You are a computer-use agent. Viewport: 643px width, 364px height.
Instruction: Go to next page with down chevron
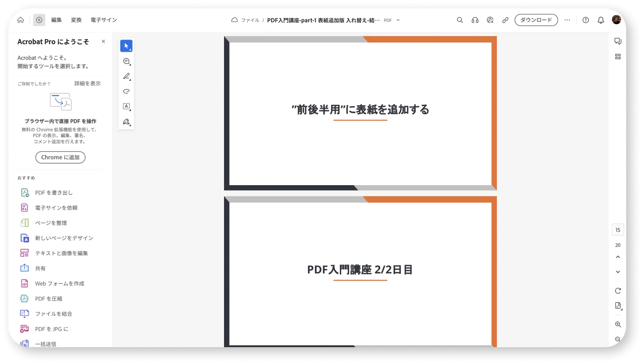point(618,272)
